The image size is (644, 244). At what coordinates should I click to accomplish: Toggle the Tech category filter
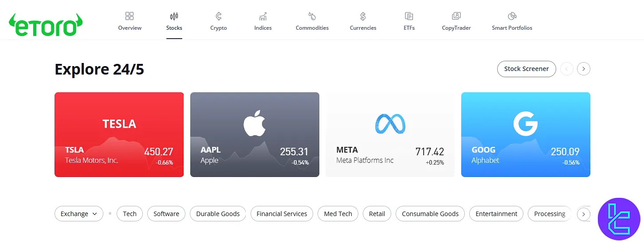click(x=130, y=214)
